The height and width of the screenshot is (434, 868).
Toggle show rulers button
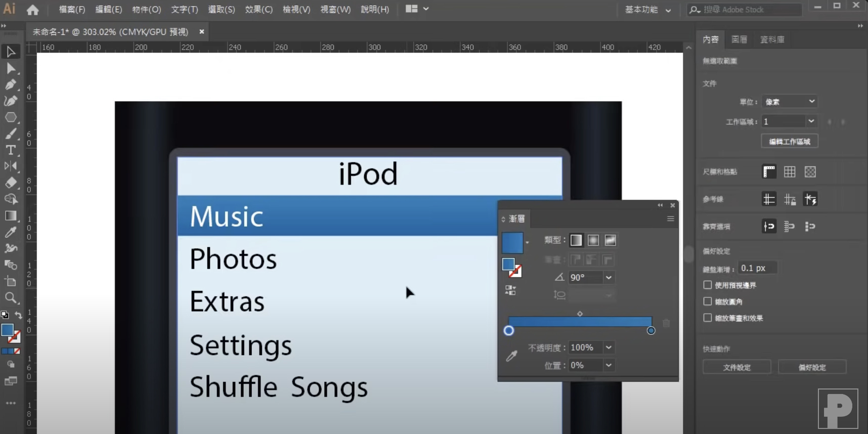pos(769,172)
